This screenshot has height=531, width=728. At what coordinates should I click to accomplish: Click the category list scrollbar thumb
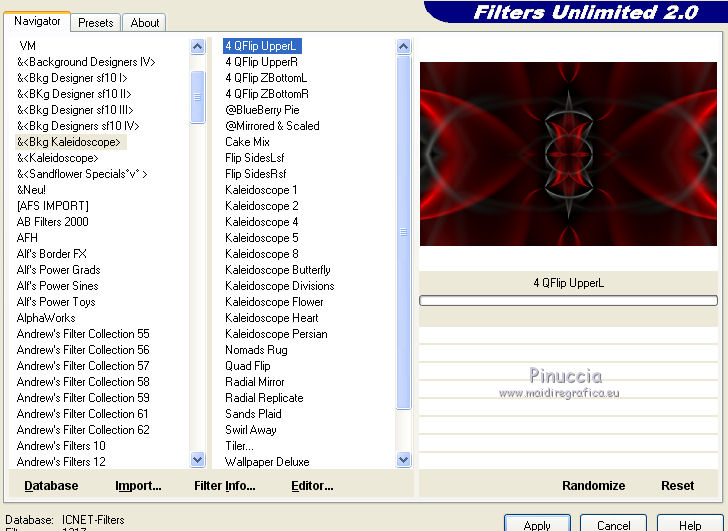click(198, 97)
